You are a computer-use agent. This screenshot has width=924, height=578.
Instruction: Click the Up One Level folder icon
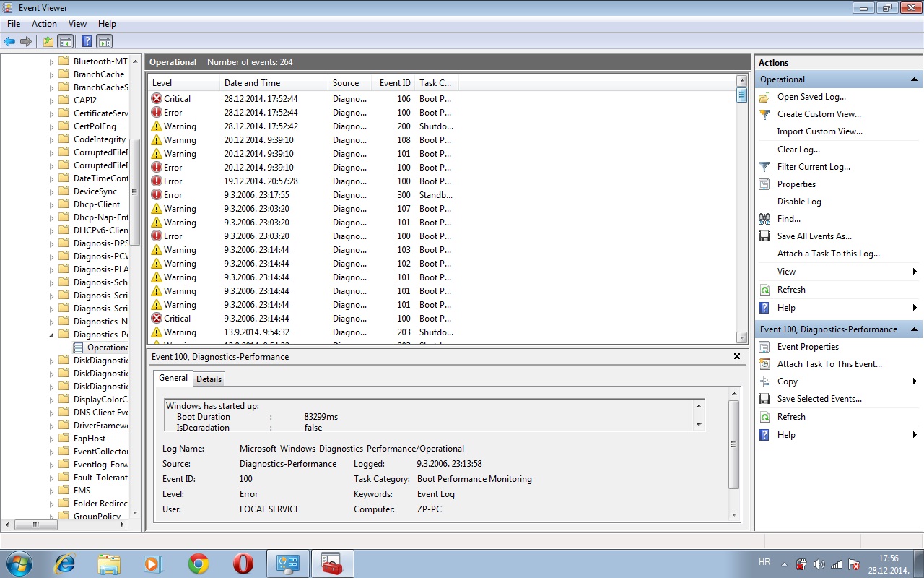(48, 41)
